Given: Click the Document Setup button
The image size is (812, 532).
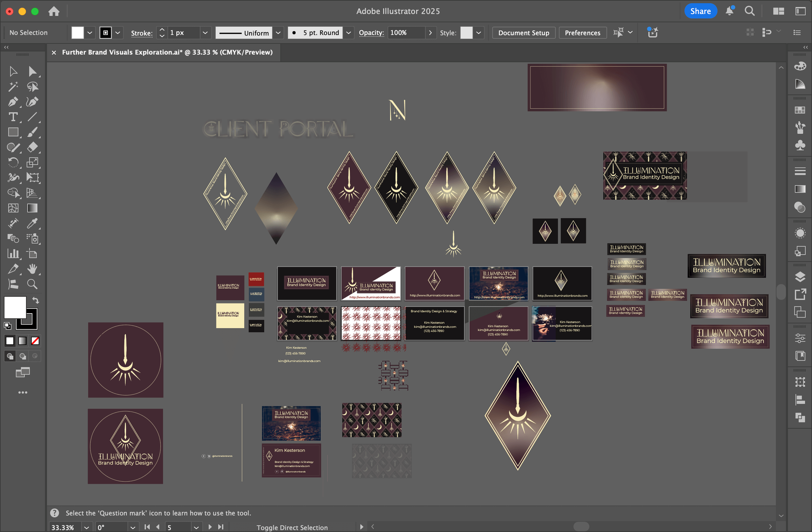Looking at the screenshot, I should point(523,33).
